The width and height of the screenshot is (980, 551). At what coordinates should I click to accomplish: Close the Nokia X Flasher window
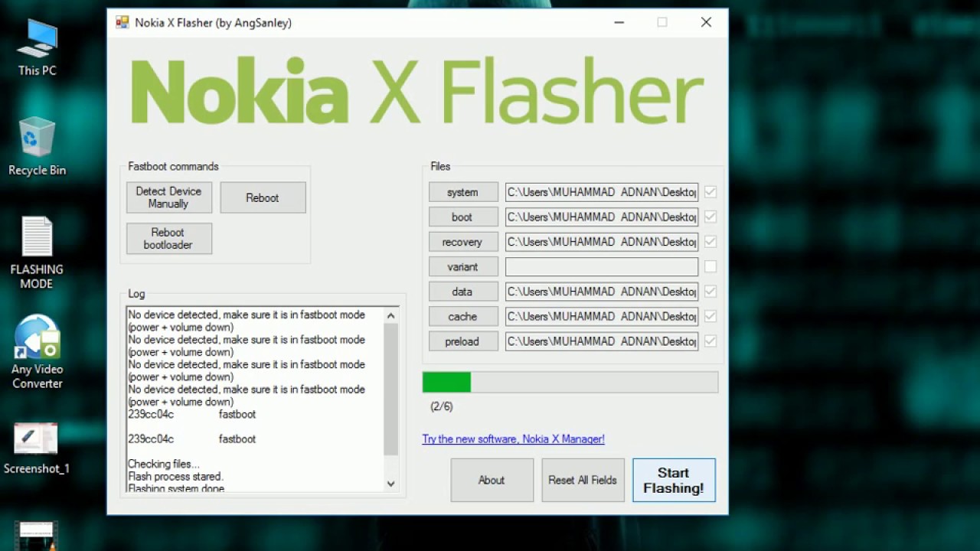point(706,22)
